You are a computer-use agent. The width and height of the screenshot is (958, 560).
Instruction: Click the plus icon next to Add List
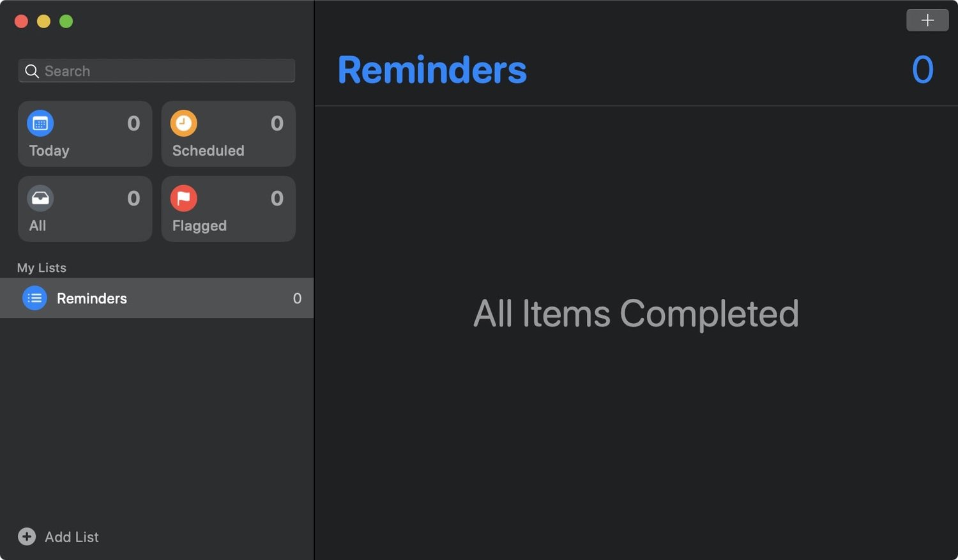(26, 536)
